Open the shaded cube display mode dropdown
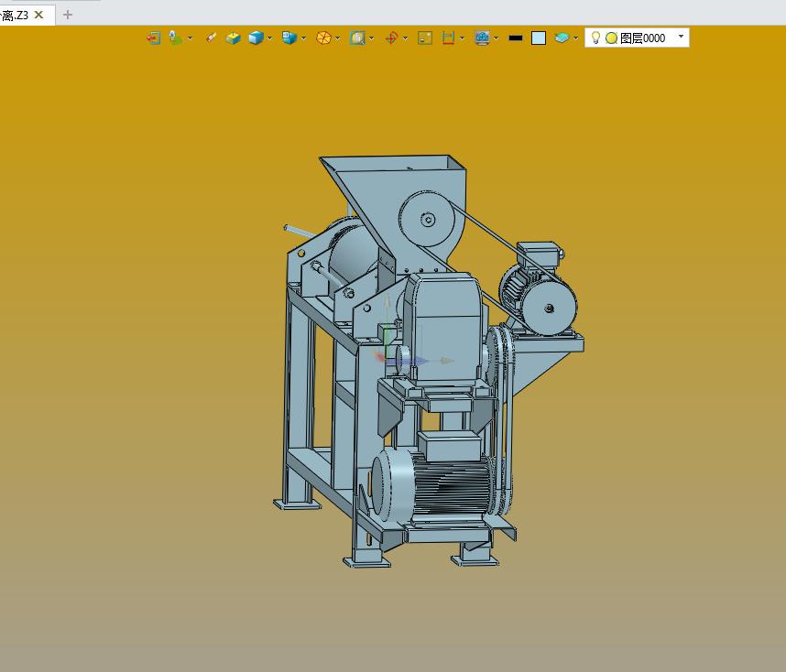 coord(270,38)
